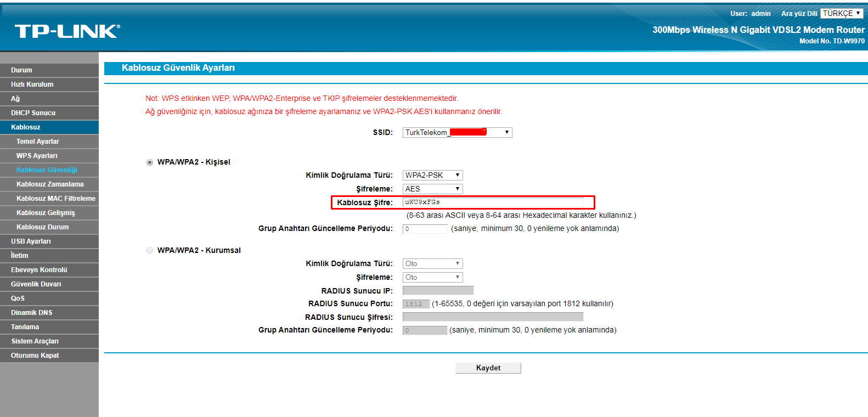This screenshot has height=417, width=868.
Task: Open Sistem Araçları section
Action: pyautogui.click(x=49, y=341)
